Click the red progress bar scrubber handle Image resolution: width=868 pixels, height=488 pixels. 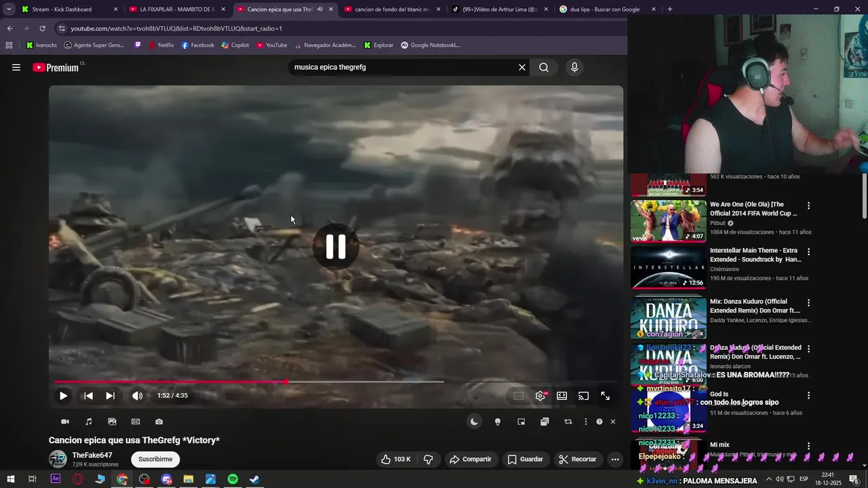pyautogui.click(x=286, y=382)
